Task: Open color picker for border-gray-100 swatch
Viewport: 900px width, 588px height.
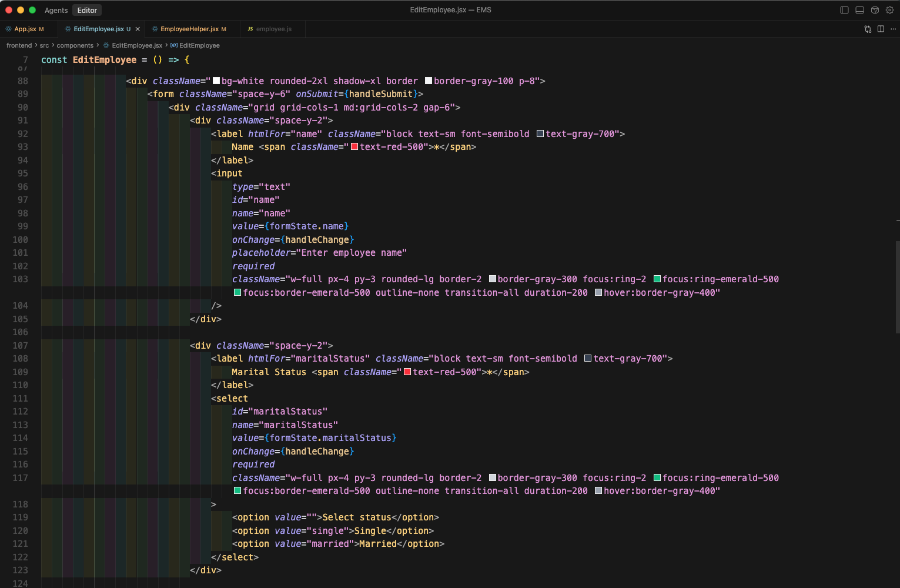Action: click(429, 81)
